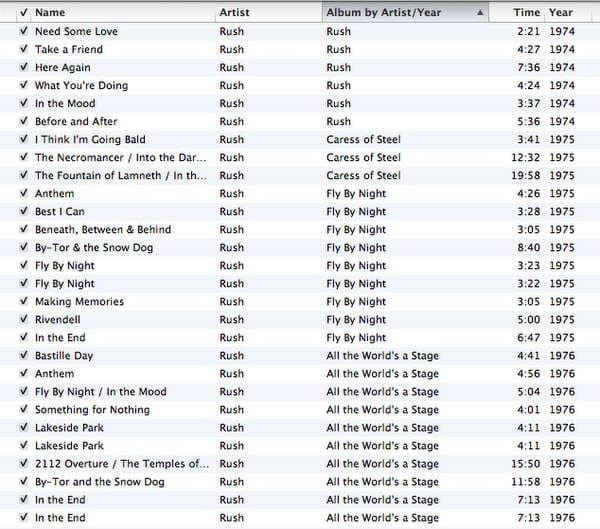
Task: Select Beneath, Between & Behind
Action: coord(103,229)
